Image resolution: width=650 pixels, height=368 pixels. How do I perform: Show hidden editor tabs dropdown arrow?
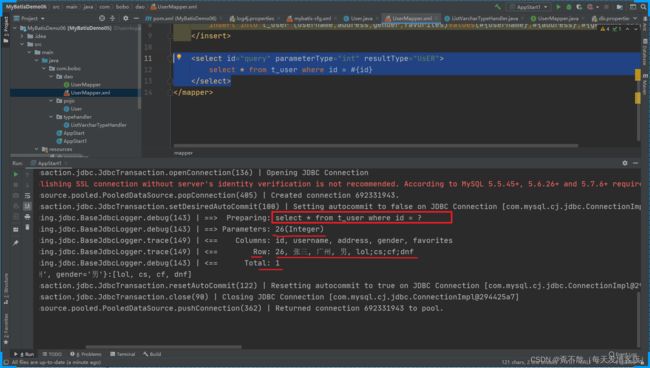635,18
